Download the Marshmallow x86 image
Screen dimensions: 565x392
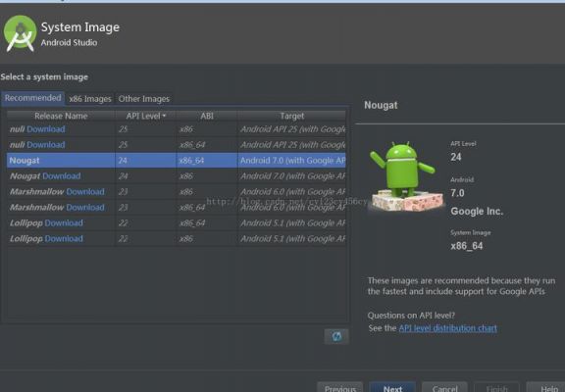85,192
